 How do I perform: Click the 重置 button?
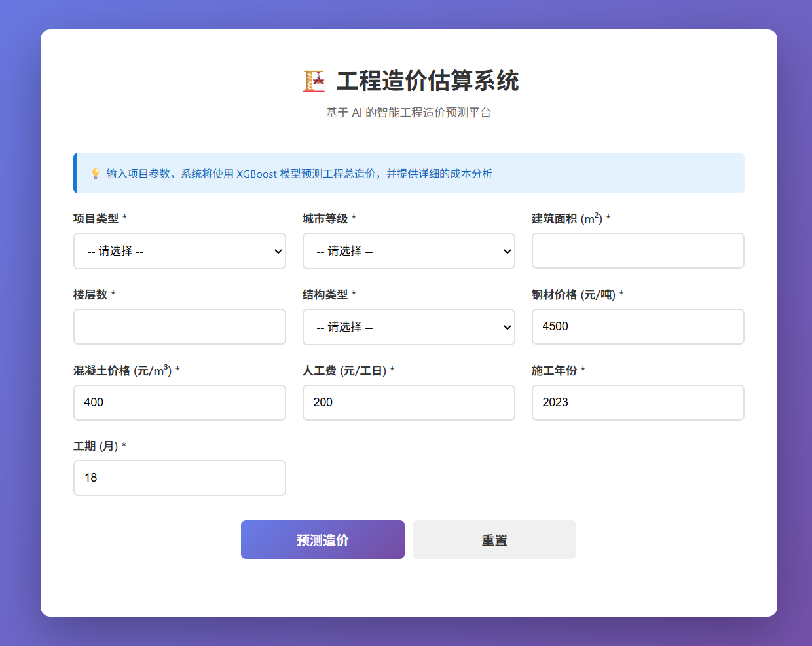coord(494,539)
